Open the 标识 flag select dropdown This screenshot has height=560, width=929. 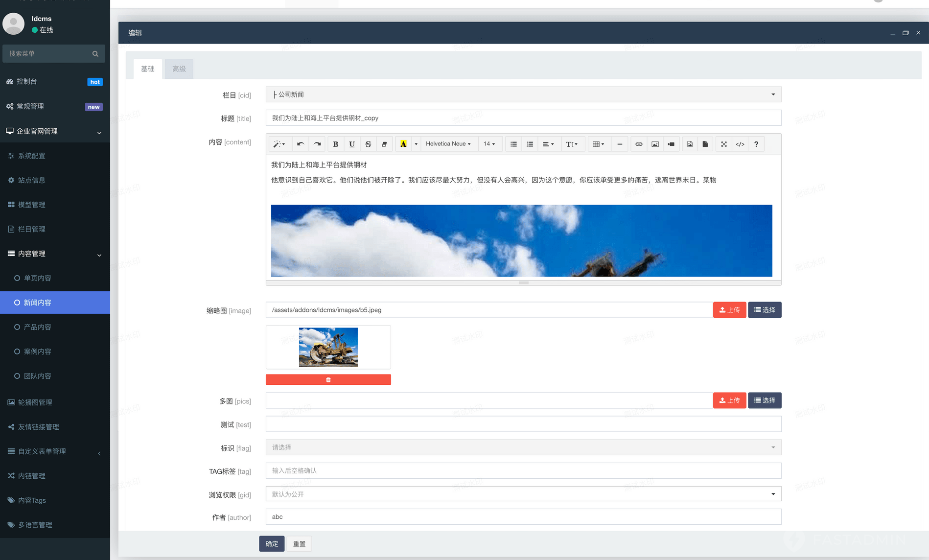[x=523, y=447]
